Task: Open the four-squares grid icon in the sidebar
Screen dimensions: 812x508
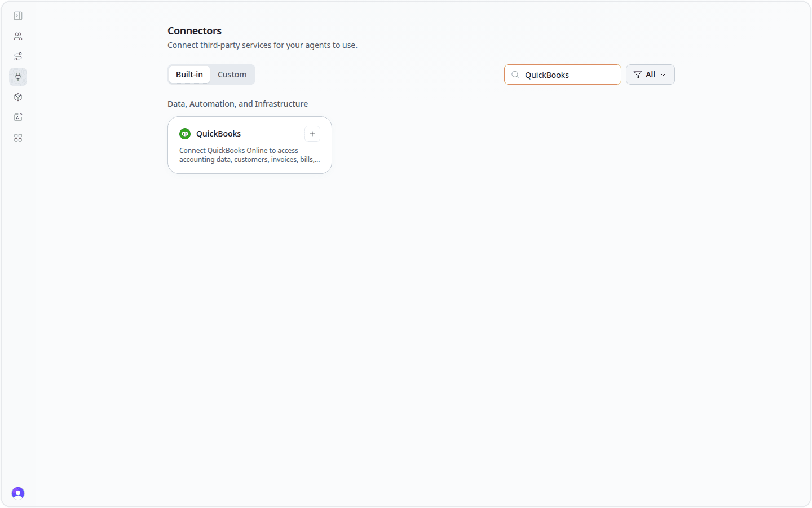Action: (x=18, y=138)
